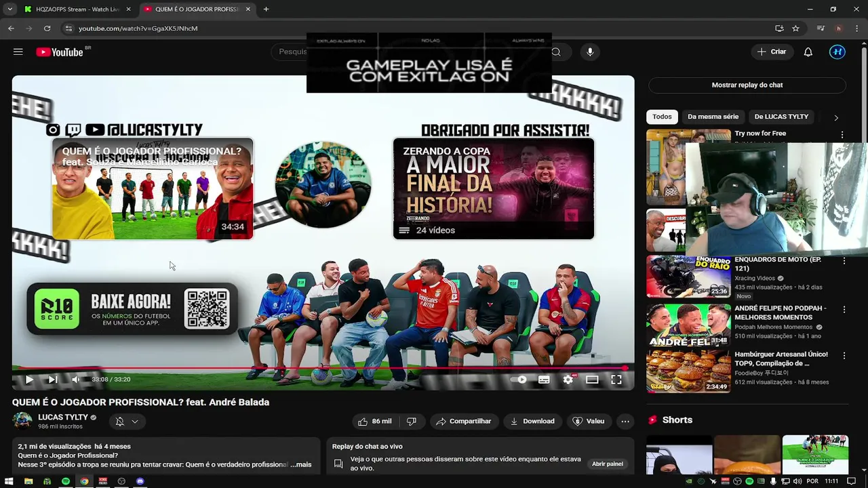The image size is (868, 488).
Task: Open the subscription notification bell dropdown
Action: [127, 422]
